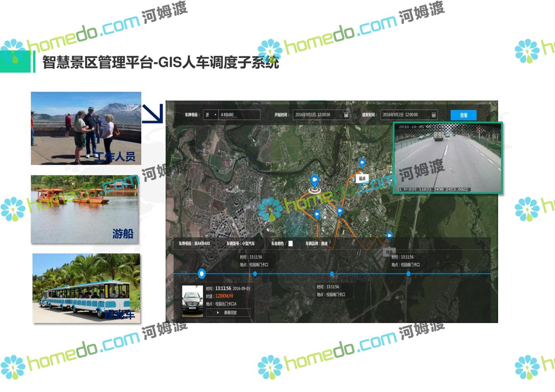Click the white 车身颜色 color swatch

(291, 243)
